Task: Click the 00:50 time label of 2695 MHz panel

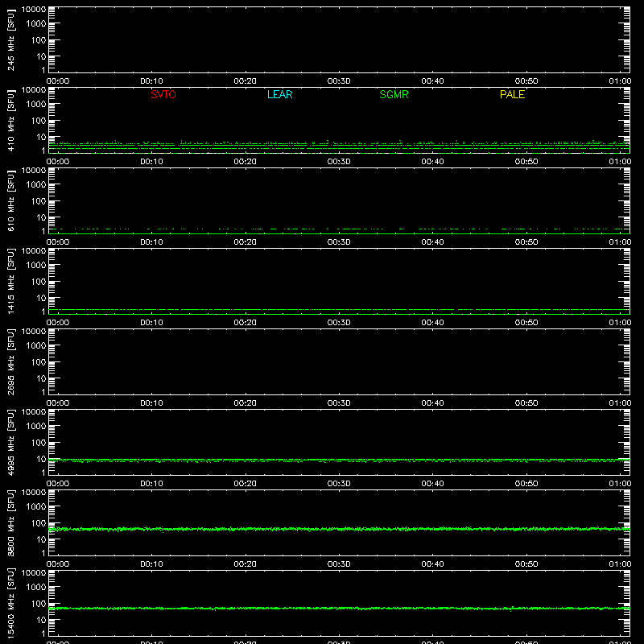Action: [x=526, y=403]
